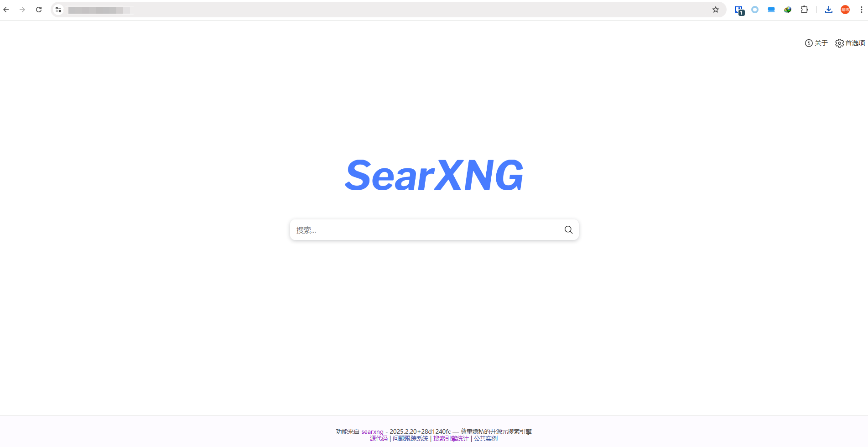Open the downloads icon in toolbar
This screenshot has width=868, height=447.
pyautogui.click(x=829, y=10)
